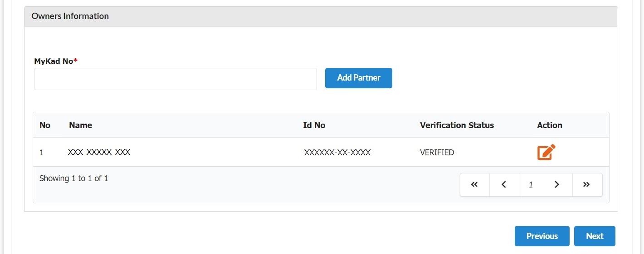Select page number 1 in the pagination
Image resolution: width=644 pixels, height=254 pixels.
coord(531,185)
